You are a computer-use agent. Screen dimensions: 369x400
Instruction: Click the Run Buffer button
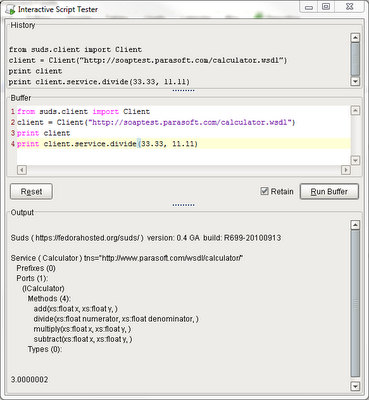coord(329,192)
